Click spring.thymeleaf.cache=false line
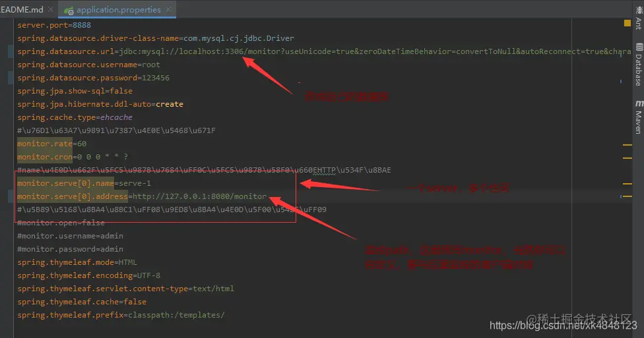The image size is (644, 338). [82, 302]
